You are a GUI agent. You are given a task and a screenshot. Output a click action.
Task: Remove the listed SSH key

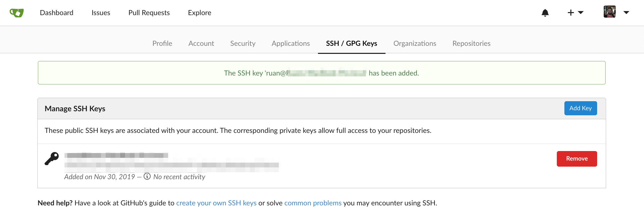point(577,159)
